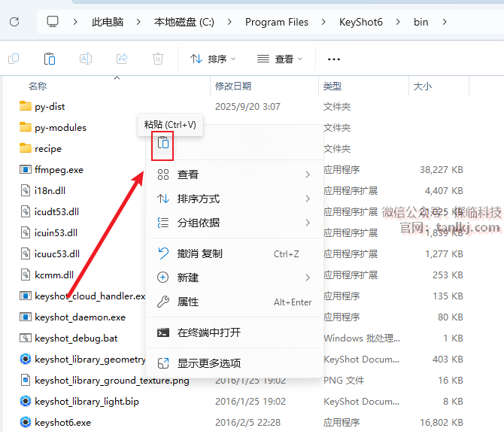Viewport: 504px width, 434px height.
Task: Click the keyshot_daemon.exe icon
Action: click(x=26, y=317)
